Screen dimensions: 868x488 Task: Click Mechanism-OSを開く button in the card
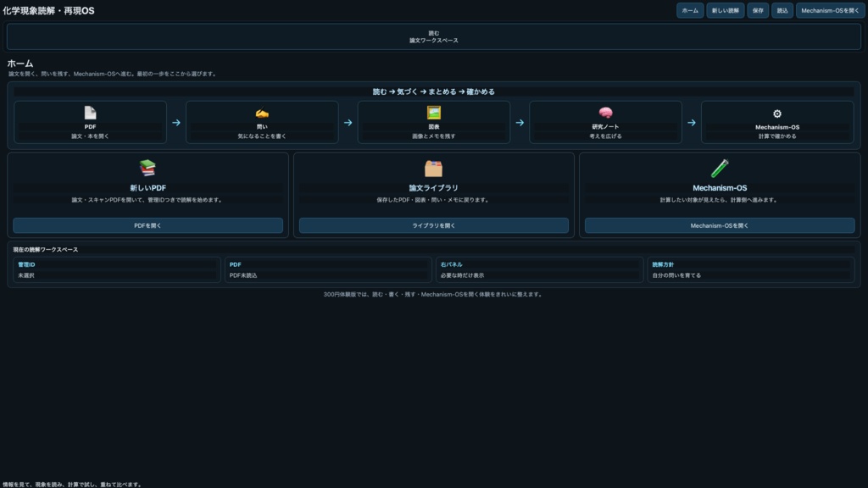[x=720, y=225]
